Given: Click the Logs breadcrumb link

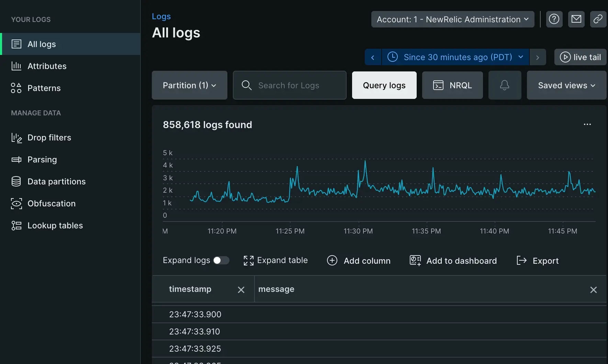Looking at the screenshot, I should (x=161, y=16).
